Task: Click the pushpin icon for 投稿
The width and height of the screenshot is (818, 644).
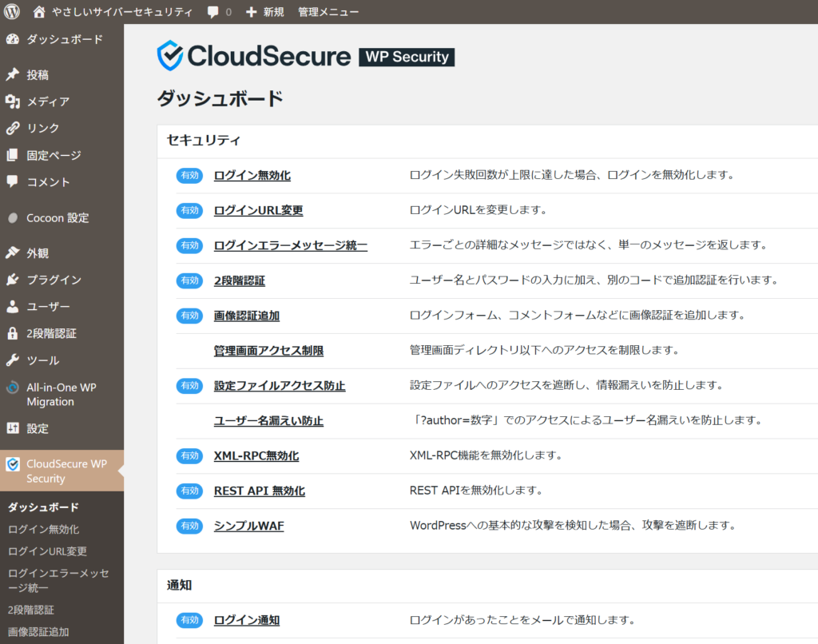Action: click(12, 74)
